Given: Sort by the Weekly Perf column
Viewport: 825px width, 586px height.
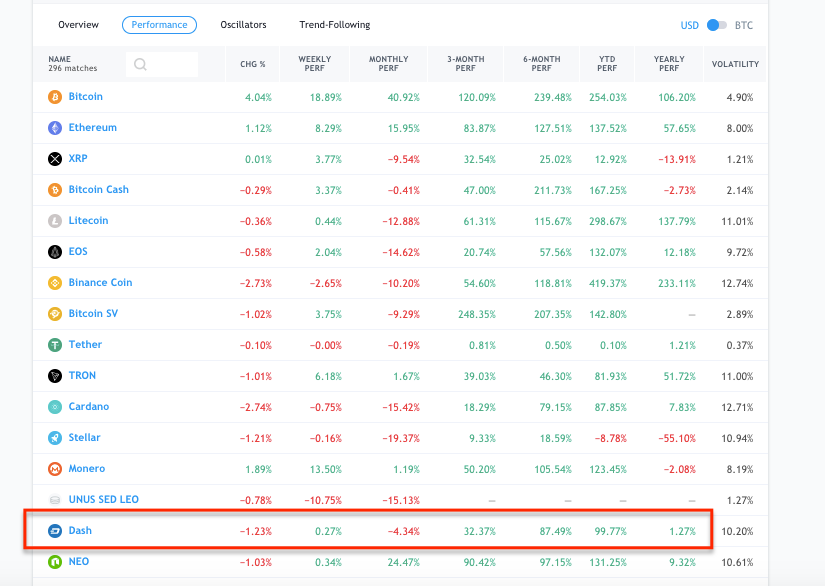Looking at the screenshot, I should (315, 64).
